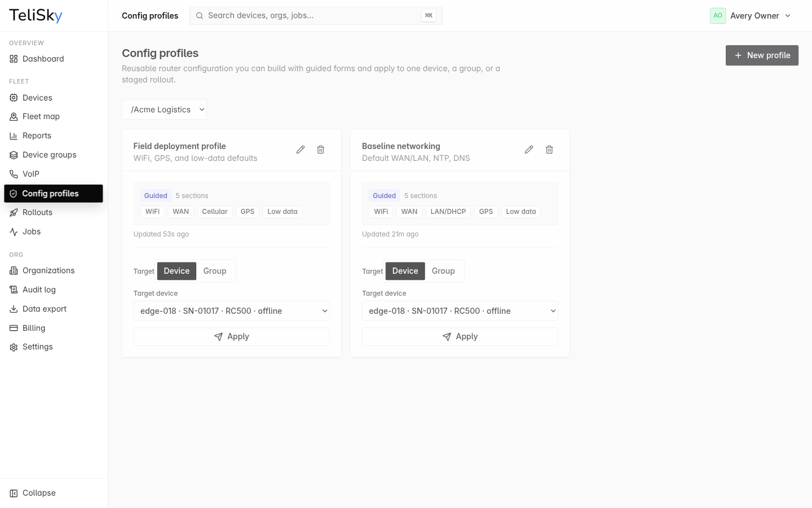Screen dimensions: 812x508
Task: Focus the search devices, orgs, jobs field
Action: 316,15
